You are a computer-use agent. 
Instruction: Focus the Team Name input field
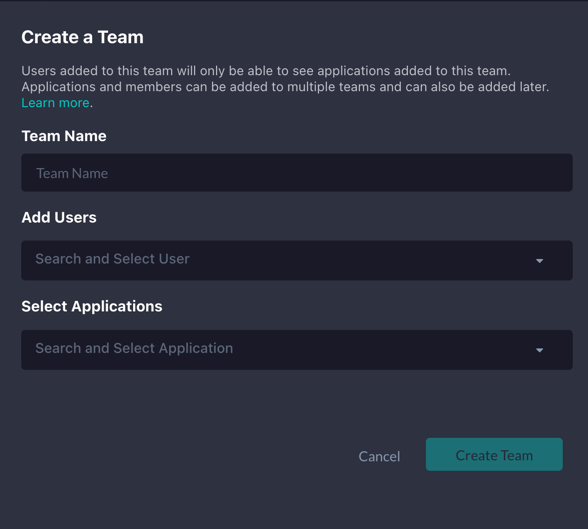tap(297, 172)
